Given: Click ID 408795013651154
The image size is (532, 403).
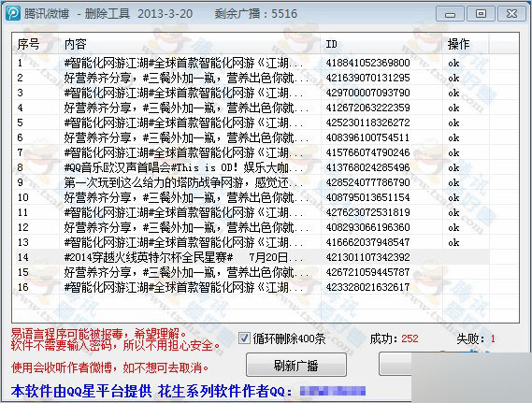Looking at the screenshot, I should coord(367,197).
